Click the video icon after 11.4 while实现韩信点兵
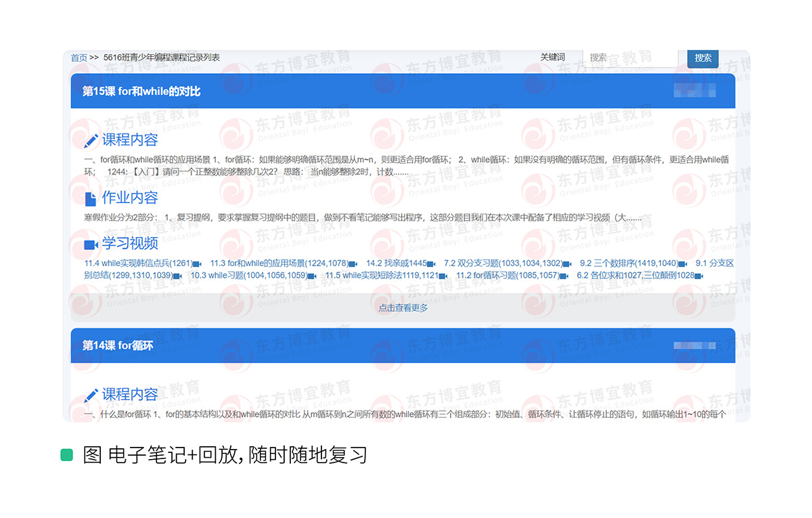Screen dimensions: 812x518 [197, 263]
